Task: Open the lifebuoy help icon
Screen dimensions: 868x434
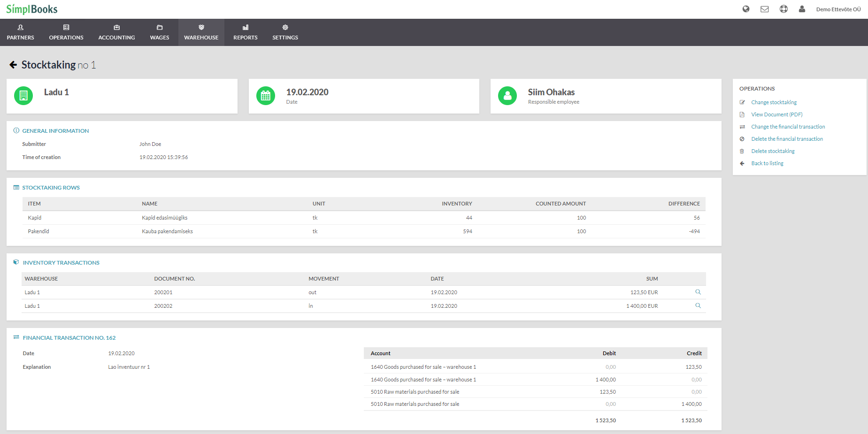Action: 784,9
